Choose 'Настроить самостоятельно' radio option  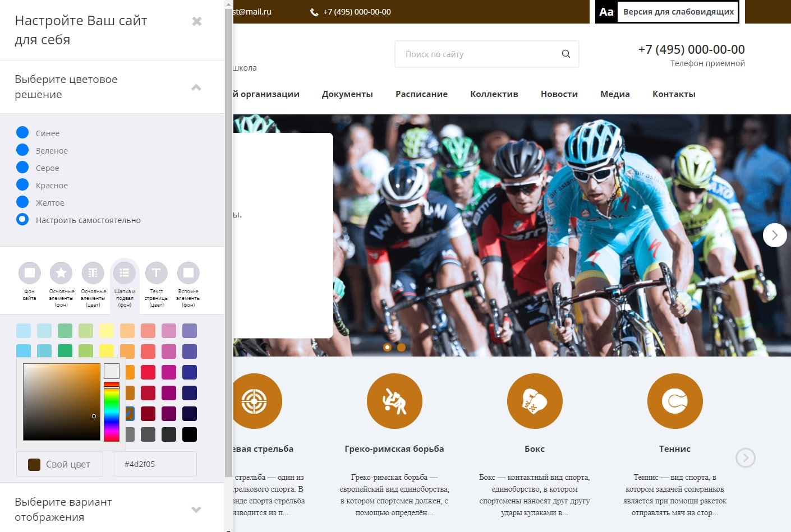click(x=22, y=220)
